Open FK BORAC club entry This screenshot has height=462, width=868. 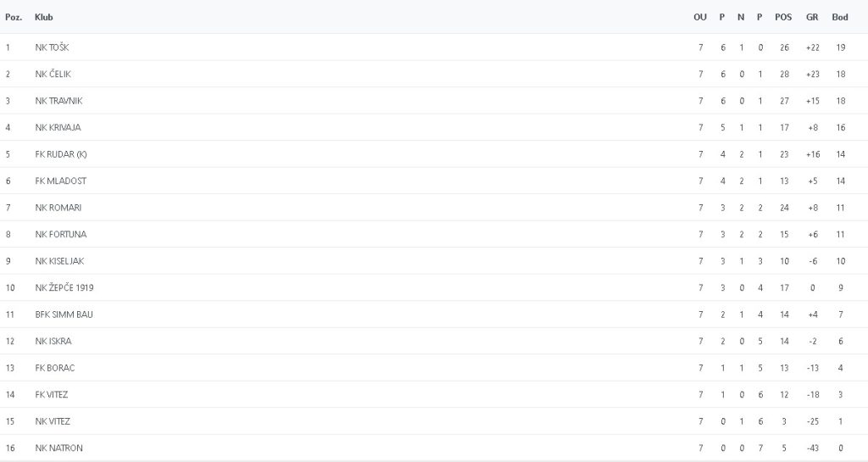coord(55,368)
